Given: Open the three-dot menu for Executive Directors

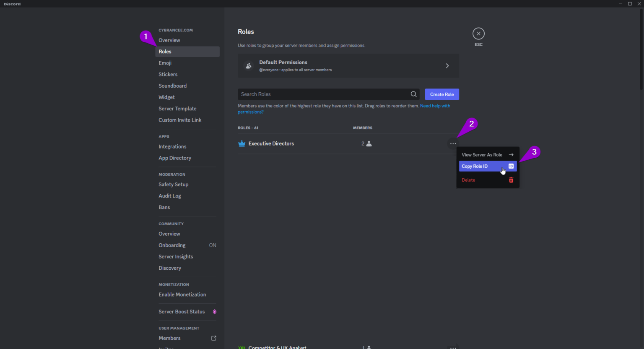Looking at the screenshot, I should pyautogui.click(x=453, y=143).
